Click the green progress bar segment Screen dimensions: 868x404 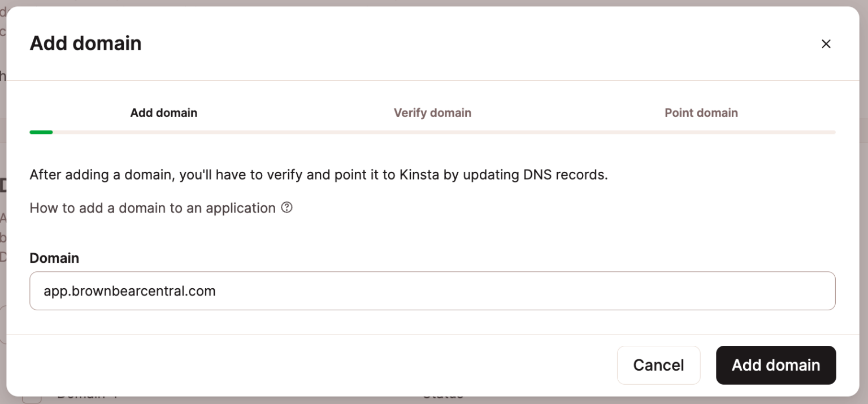(x=41, y=132)
